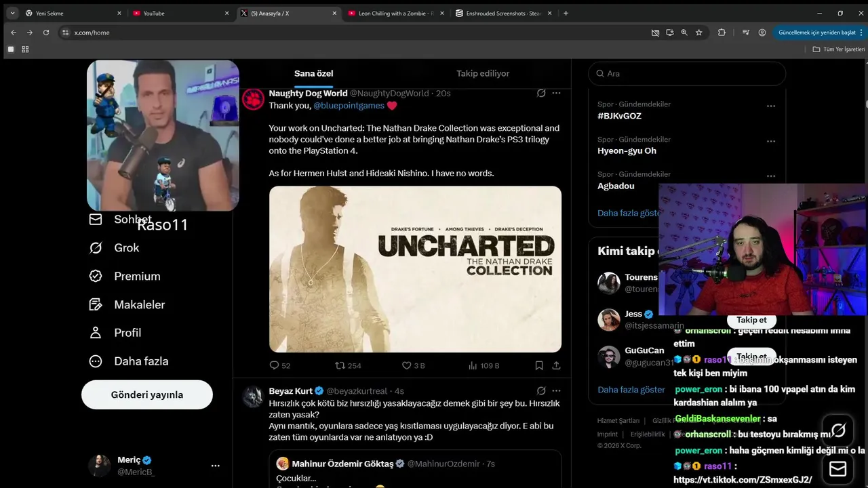The width and height of the screenshot is (868, 488).
Task: Open options for Hyeon-gyu Oh trend
Action: tap(771, 142)
